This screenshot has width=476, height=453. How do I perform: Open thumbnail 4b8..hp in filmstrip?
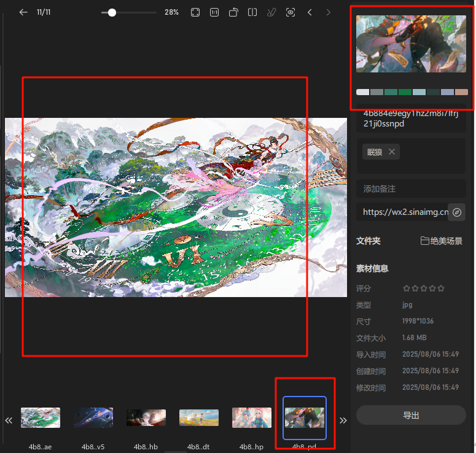click(252, 417)
